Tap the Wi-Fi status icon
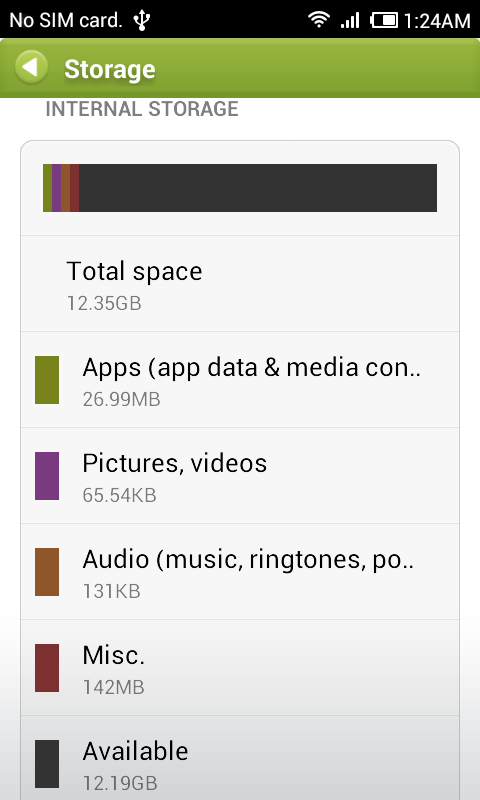 click(x=319, y=19)
